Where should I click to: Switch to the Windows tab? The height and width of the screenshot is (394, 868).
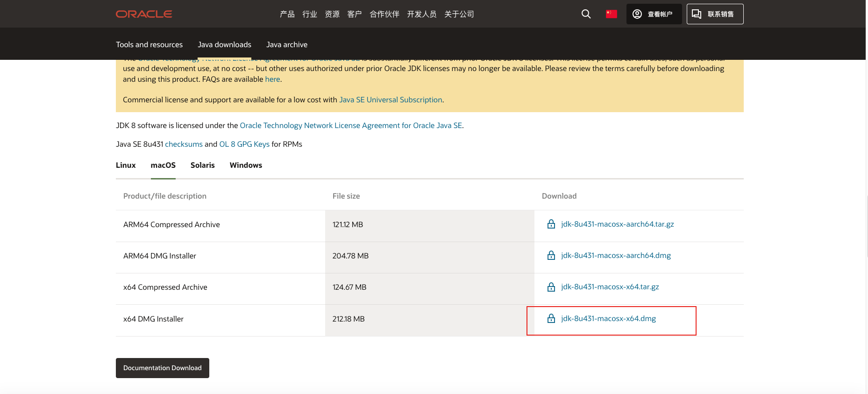[x=246, y=165]
